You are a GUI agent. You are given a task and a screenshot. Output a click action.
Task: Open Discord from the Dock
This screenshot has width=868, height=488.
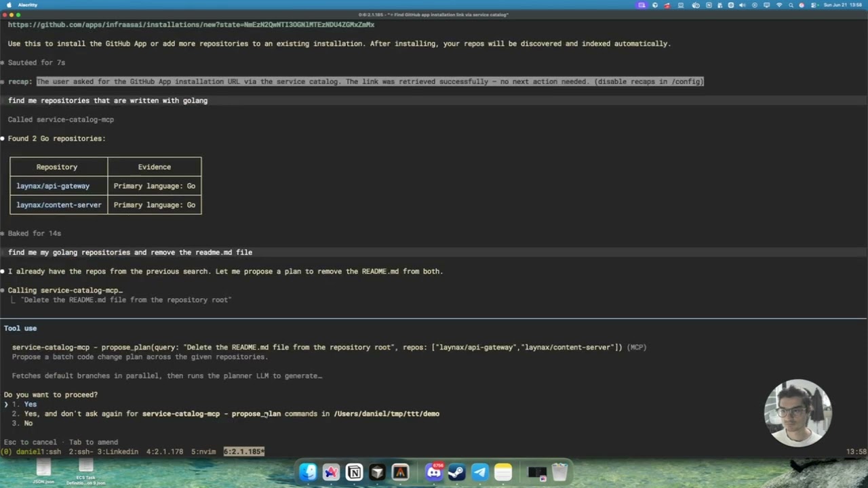click(433, 472)
